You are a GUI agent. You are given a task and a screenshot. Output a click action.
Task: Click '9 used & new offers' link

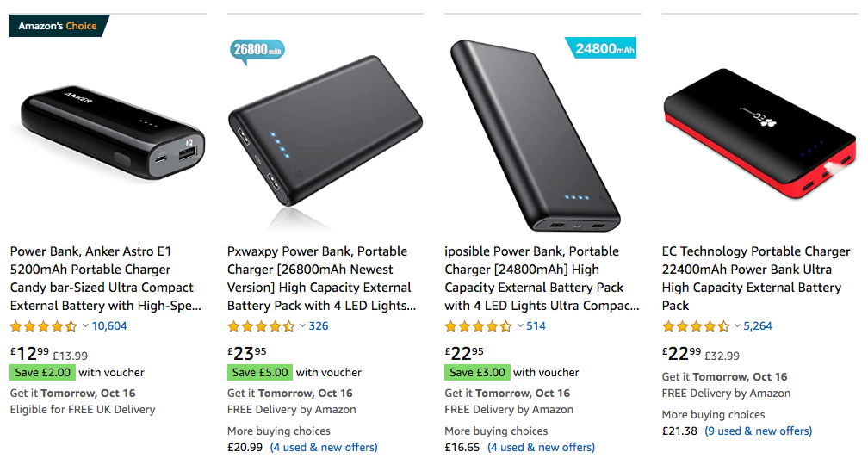point(758,431)
